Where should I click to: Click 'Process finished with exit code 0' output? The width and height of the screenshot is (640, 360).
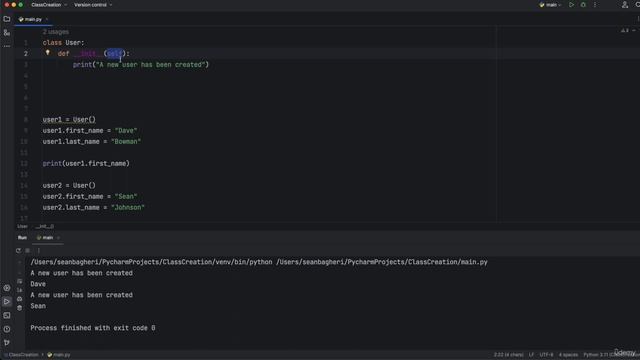tap(93, 328)
